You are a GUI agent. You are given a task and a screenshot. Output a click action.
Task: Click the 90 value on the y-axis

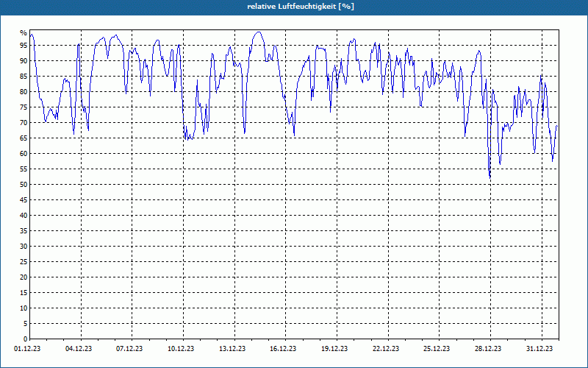coord(24,61)
